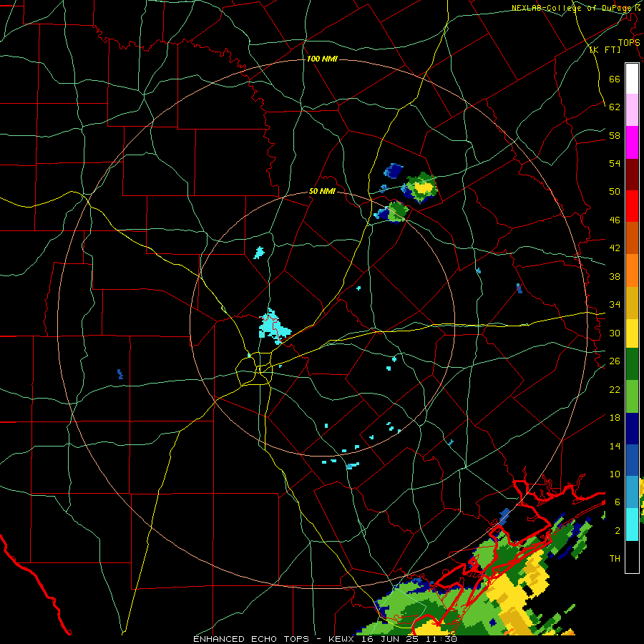Select the dark red legend swatch
The image size is (644, 644).
coord(632,175)
